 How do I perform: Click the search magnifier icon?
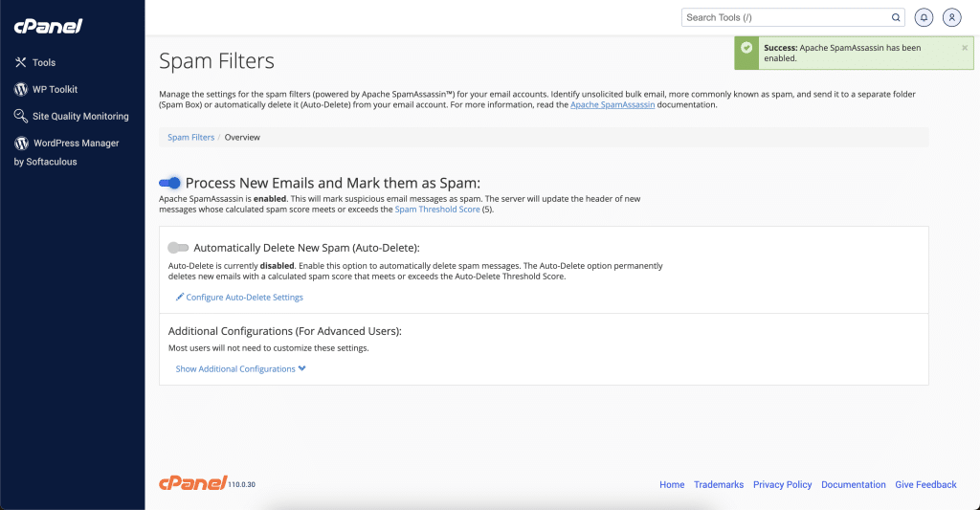pos(896,17)
